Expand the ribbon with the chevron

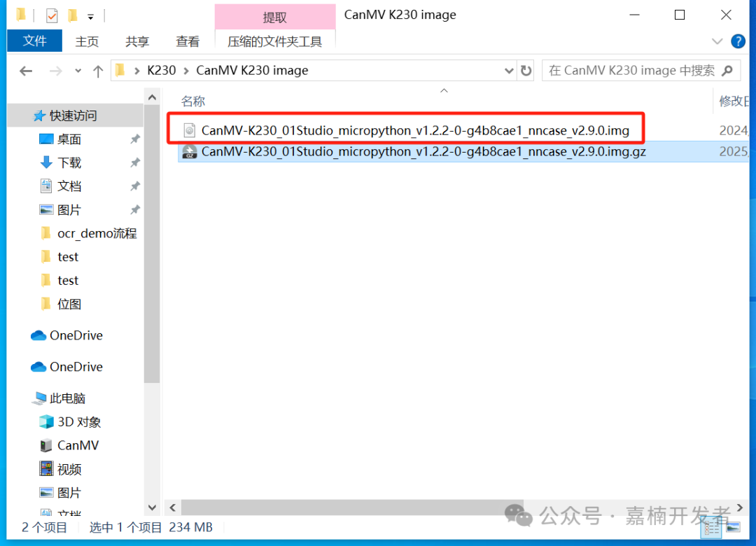click(717, 41)
